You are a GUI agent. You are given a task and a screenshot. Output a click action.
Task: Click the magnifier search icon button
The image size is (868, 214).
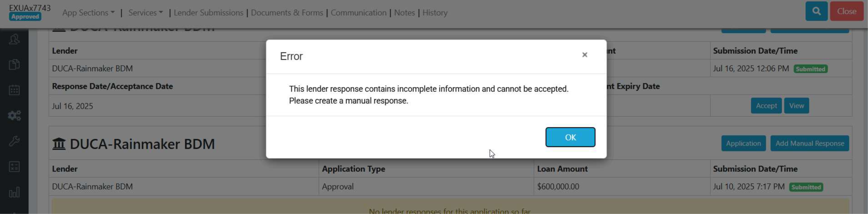coord(816,11)
